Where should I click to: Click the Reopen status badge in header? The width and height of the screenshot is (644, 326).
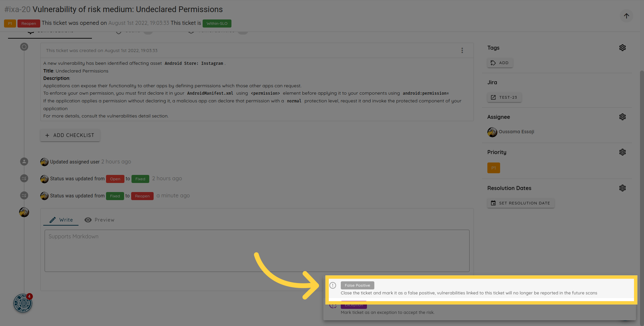click(29, 24)
